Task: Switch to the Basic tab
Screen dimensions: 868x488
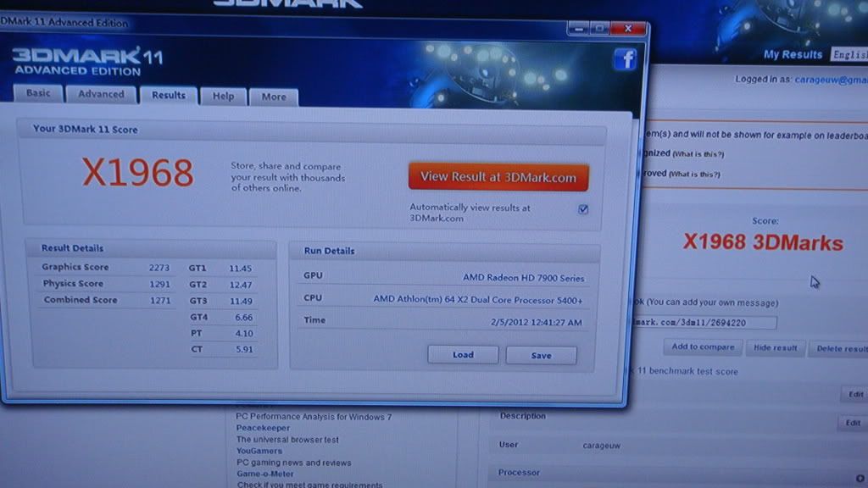Action: click(x=38, y=93)
